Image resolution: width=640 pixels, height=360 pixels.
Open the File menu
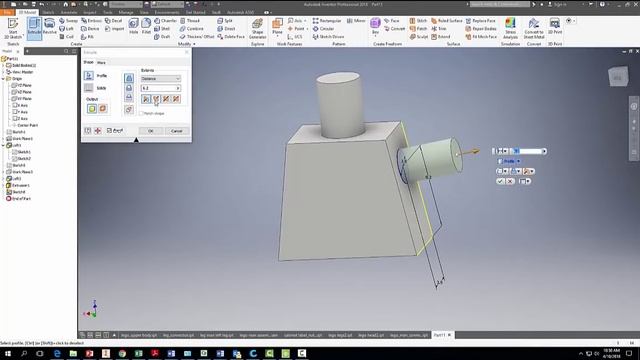coord(7,13)
